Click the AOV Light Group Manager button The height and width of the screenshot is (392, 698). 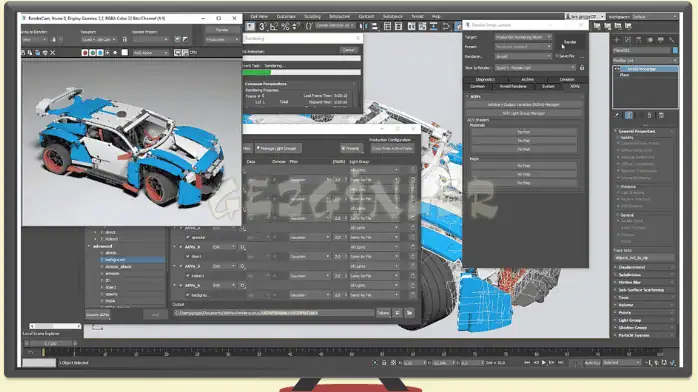tap(524, 113)
